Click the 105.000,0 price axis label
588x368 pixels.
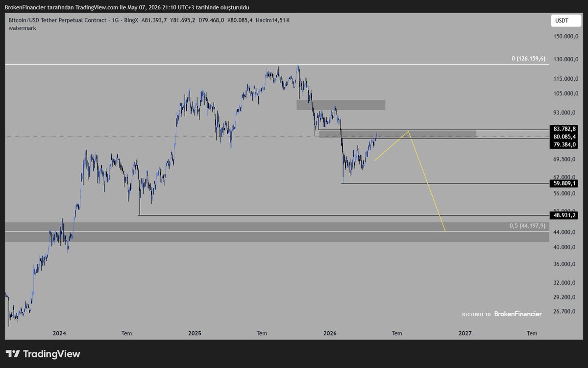click(565, 93)
